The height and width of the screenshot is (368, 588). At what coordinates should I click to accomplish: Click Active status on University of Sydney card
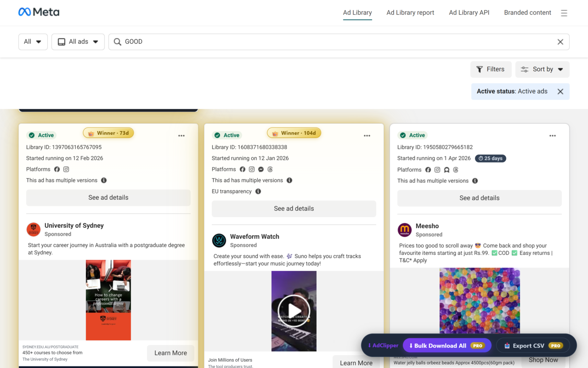pos(42,135)
